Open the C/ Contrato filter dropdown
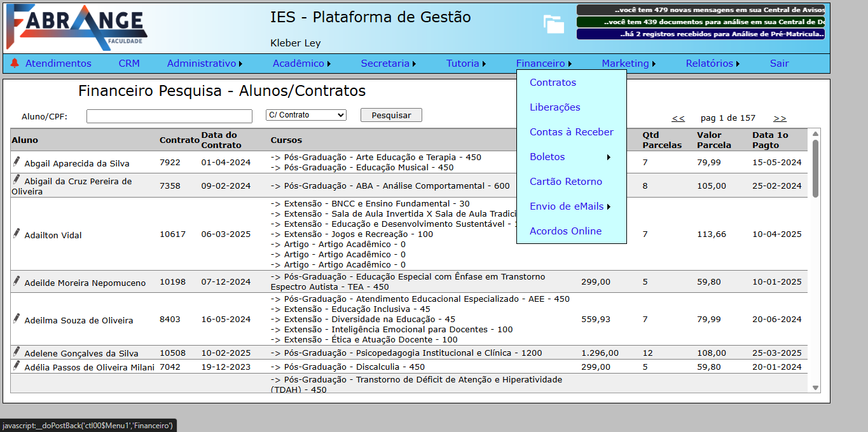This screenshot has width=868, height=432. click(306, 115)
